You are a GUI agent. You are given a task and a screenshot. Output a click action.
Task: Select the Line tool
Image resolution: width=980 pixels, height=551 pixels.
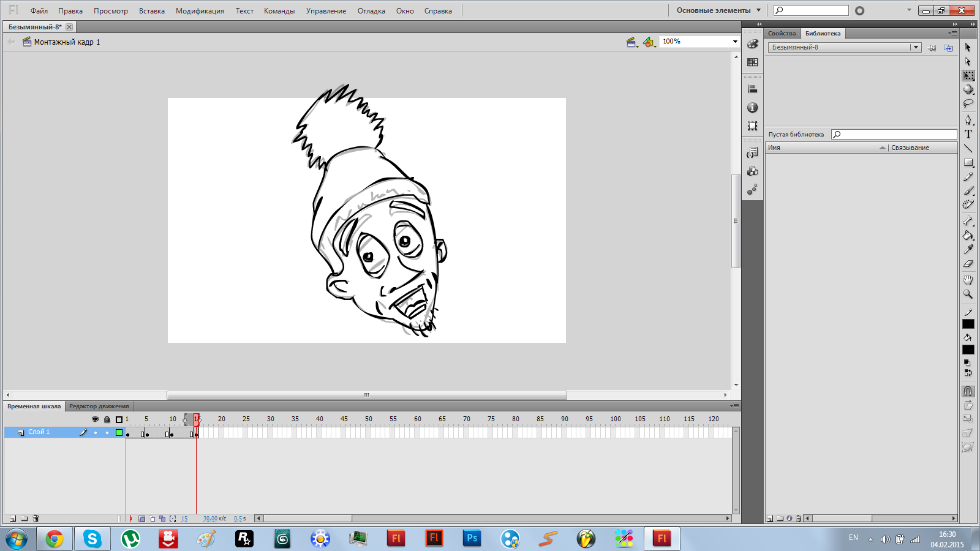[x=968, y=148]
